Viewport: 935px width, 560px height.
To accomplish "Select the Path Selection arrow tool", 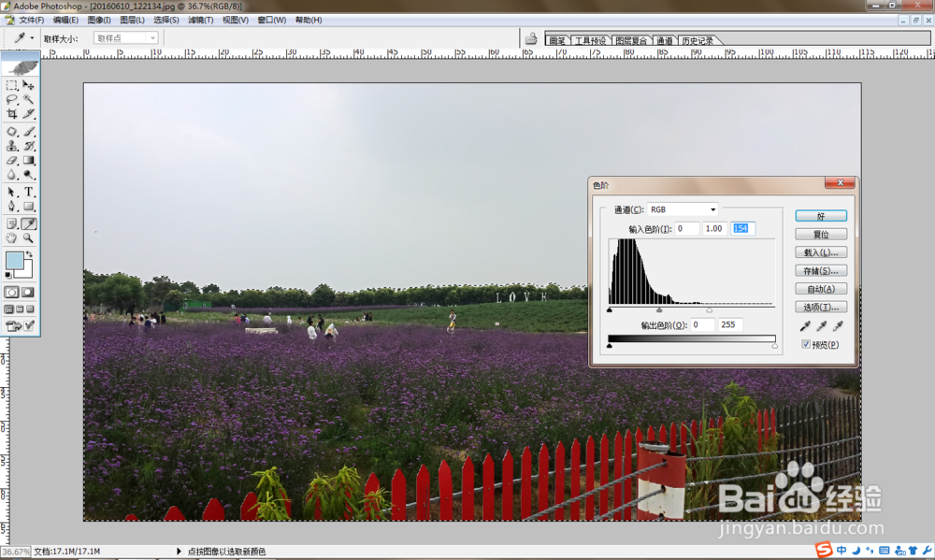I will (x=11, y=192).
